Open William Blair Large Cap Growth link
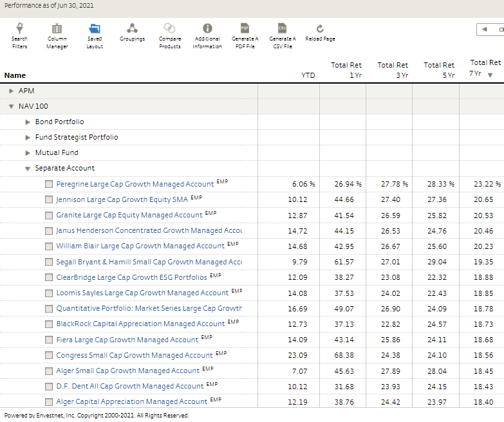504x422 pixels. point(140,246)
